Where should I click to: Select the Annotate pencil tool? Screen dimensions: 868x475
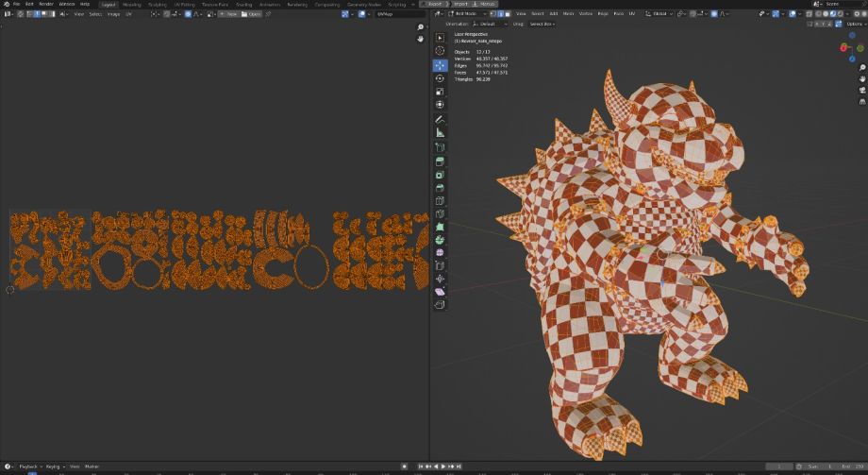[x=440, y=119]
